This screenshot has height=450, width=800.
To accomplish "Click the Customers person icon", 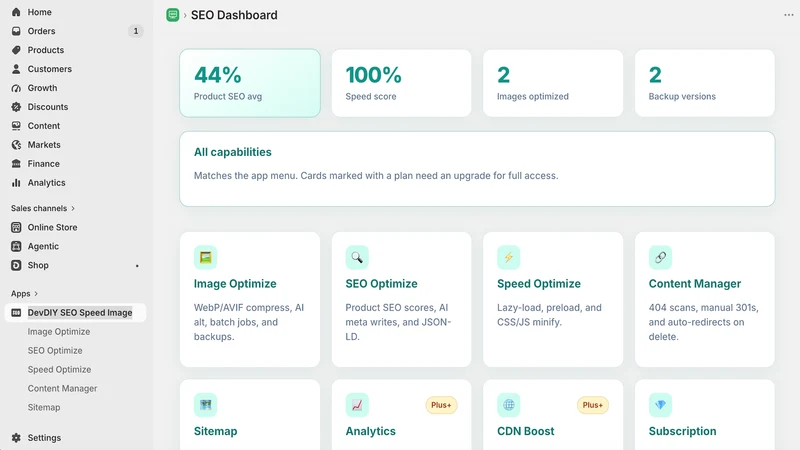I will point(16,69).
